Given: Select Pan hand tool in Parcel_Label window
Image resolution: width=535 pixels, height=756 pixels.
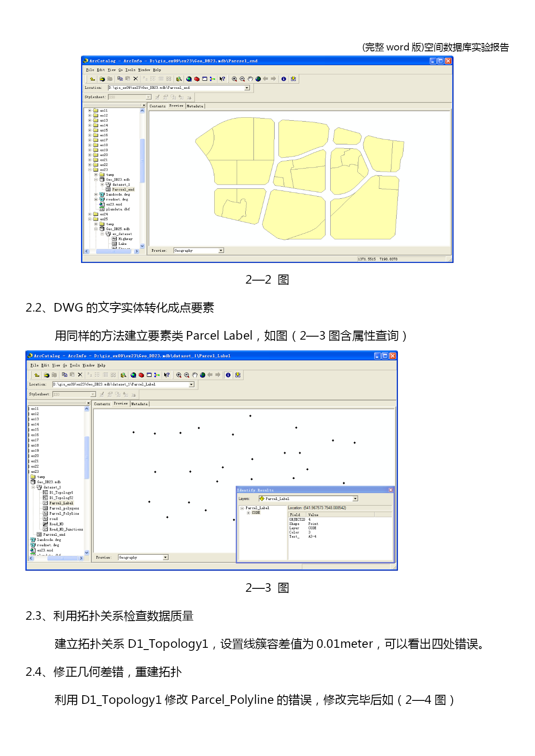Looking at the screenshot, I should point(194,375).
